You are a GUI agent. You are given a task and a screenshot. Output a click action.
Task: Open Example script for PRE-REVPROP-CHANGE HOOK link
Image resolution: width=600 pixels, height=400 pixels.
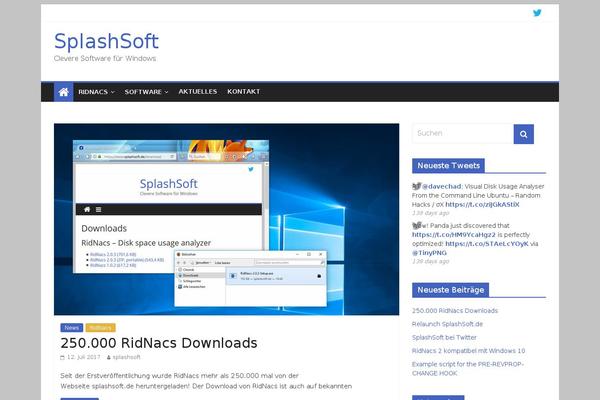[x=468, y=369]
